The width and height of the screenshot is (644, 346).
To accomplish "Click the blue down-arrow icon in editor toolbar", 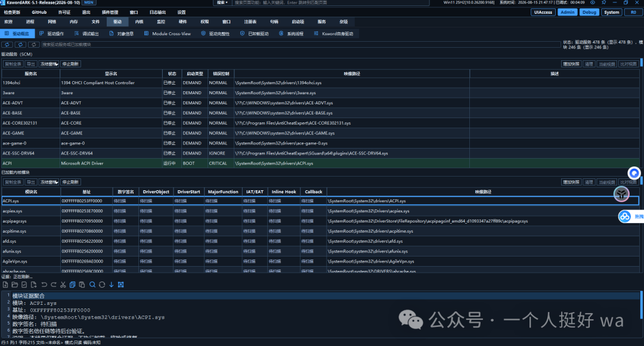I will [112, 285].
